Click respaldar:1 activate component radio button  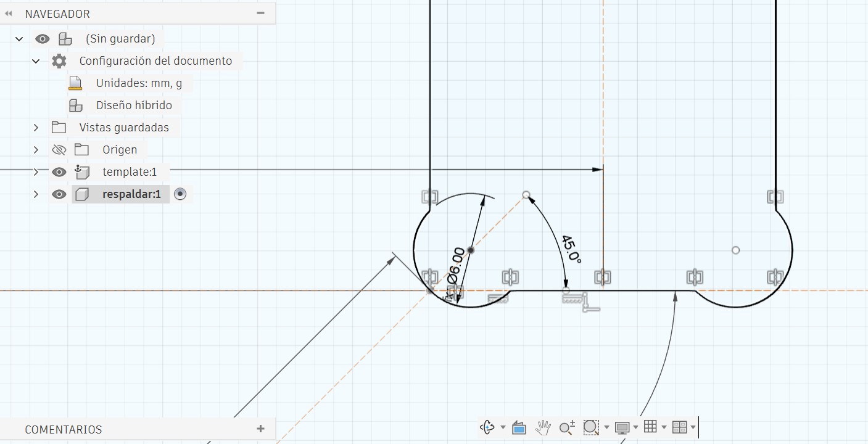pyautogui.click(x=180, y=194)
